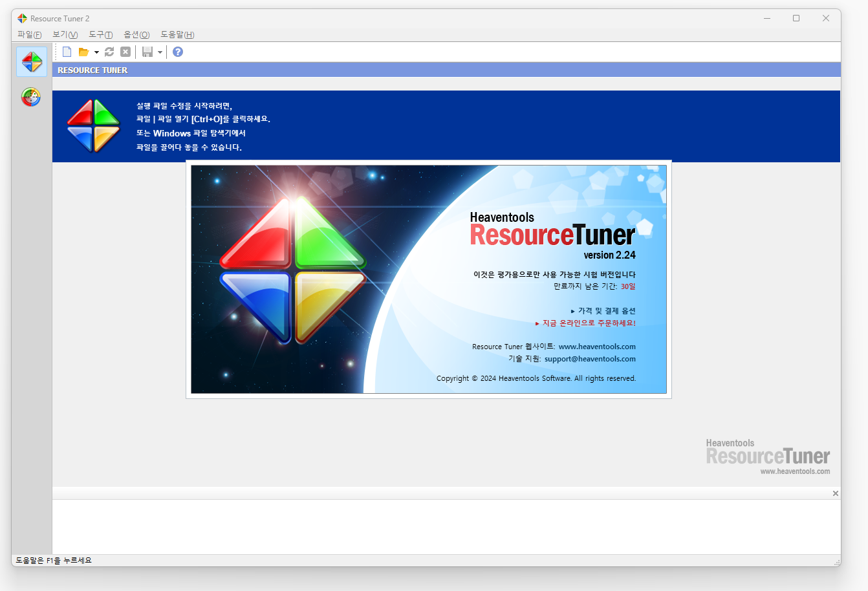Image resolution: width=868 pixels, height=591 pixels.
Task: Close the bottom log panel
Action: [836, 493]
